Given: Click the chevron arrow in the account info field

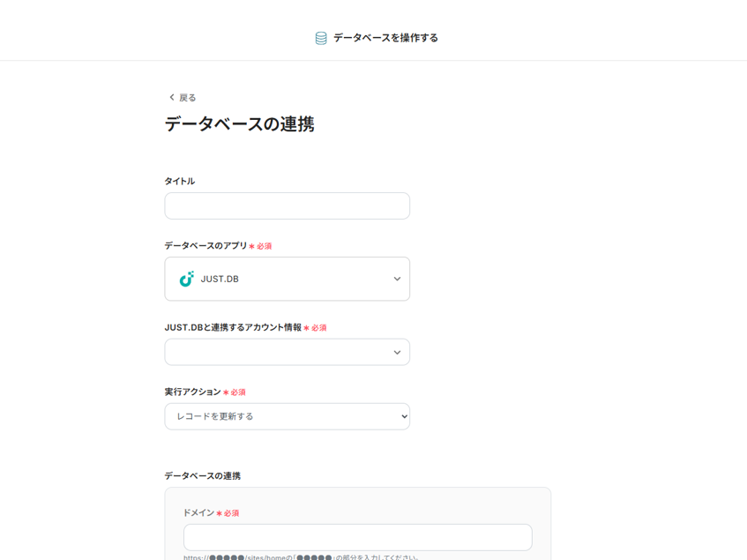Looking at the screenshot, I should pos(397,353).
